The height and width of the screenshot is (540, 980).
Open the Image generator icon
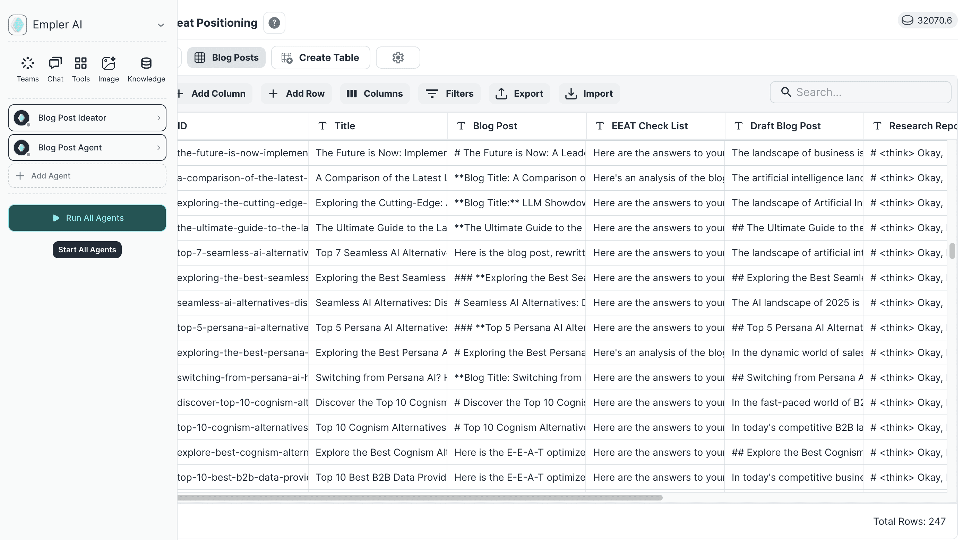click(109, 63)
